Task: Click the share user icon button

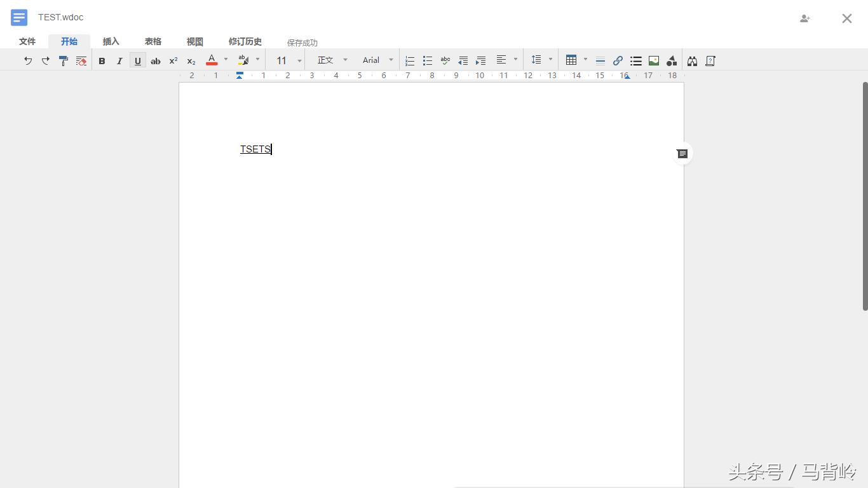Action: point(805,18)
